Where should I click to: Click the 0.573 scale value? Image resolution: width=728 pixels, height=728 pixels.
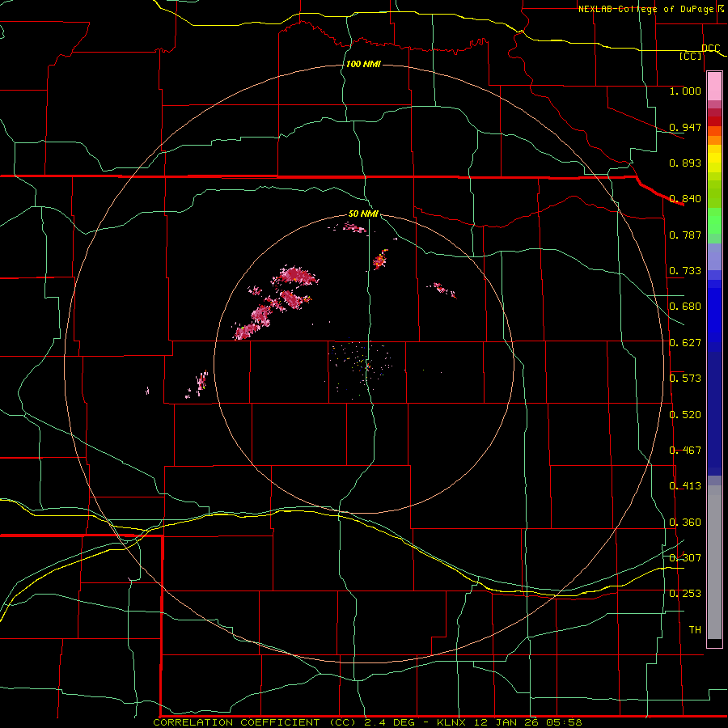click(x=685, y=379)
